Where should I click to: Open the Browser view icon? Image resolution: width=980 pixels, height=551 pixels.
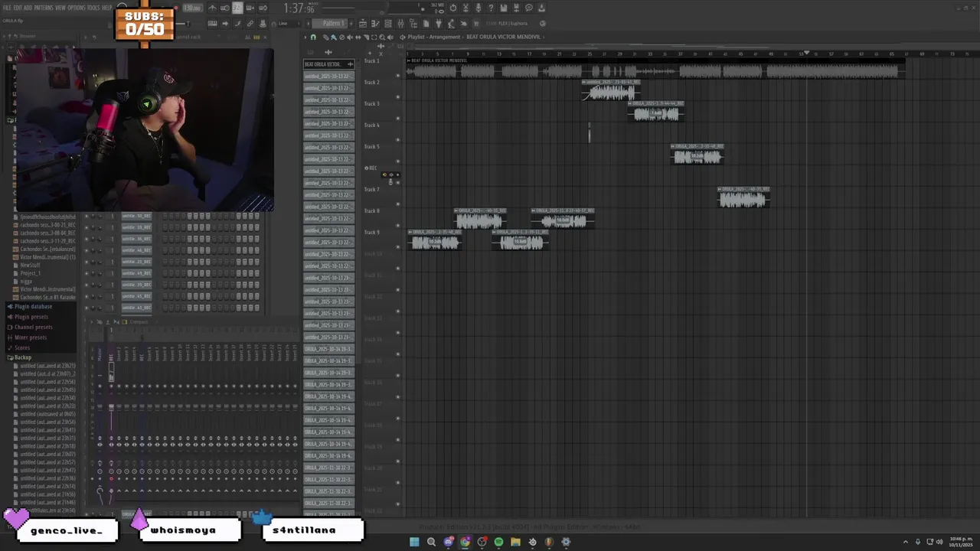pos(413,23)
